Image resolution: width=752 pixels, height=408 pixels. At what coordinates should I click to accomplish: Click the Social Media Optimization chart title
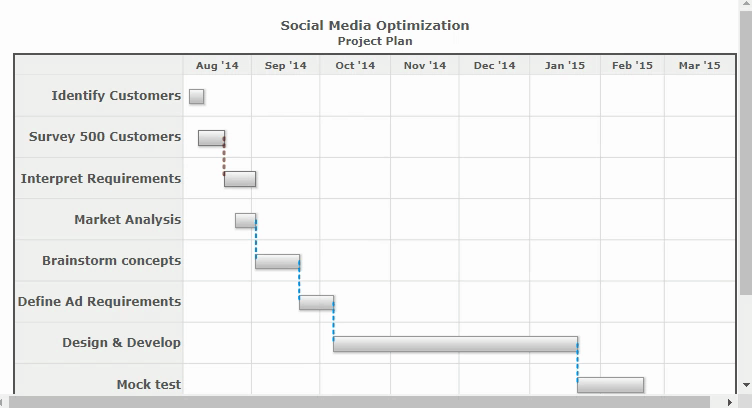click(x=375, y=25)
